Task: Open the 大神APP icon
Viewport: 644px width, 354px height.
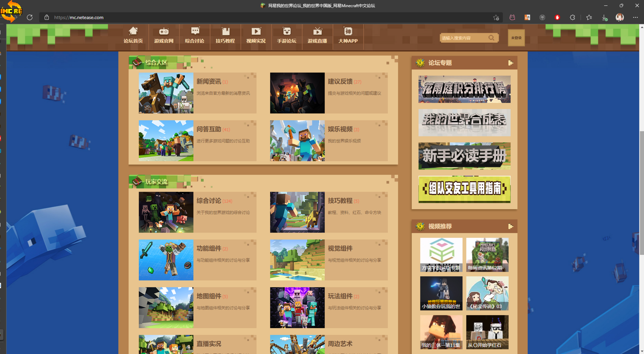Action: click(x=348, y=32)
